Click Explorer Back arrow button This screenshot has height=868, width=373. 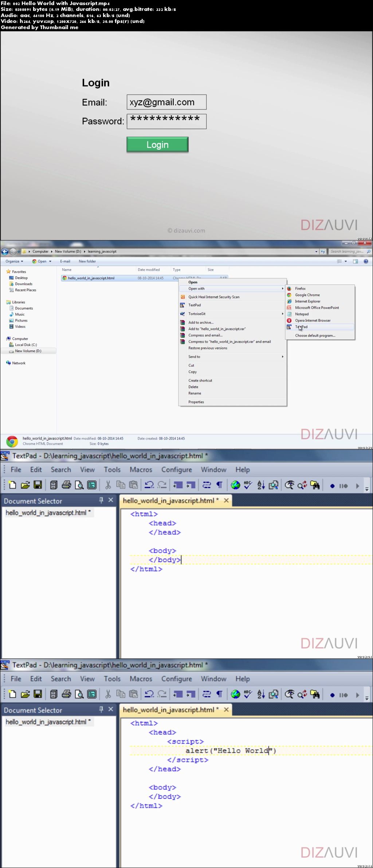click(x=5, y=251)
